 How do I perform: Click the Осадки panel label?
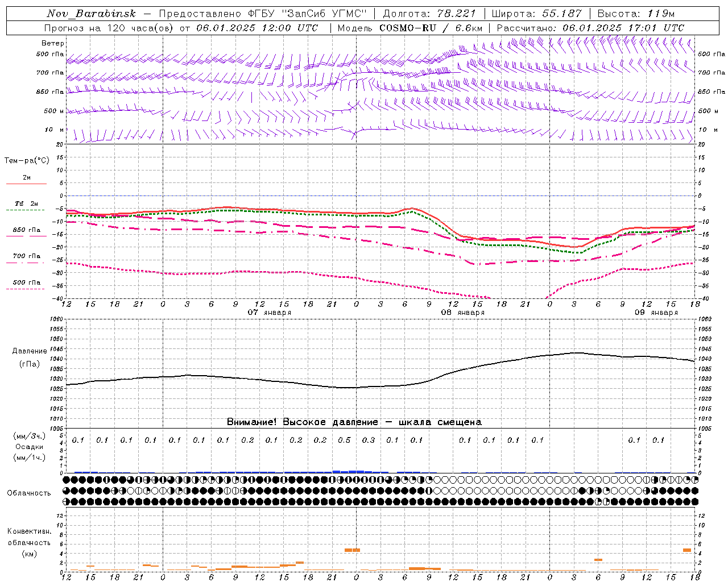pos(30,447)
